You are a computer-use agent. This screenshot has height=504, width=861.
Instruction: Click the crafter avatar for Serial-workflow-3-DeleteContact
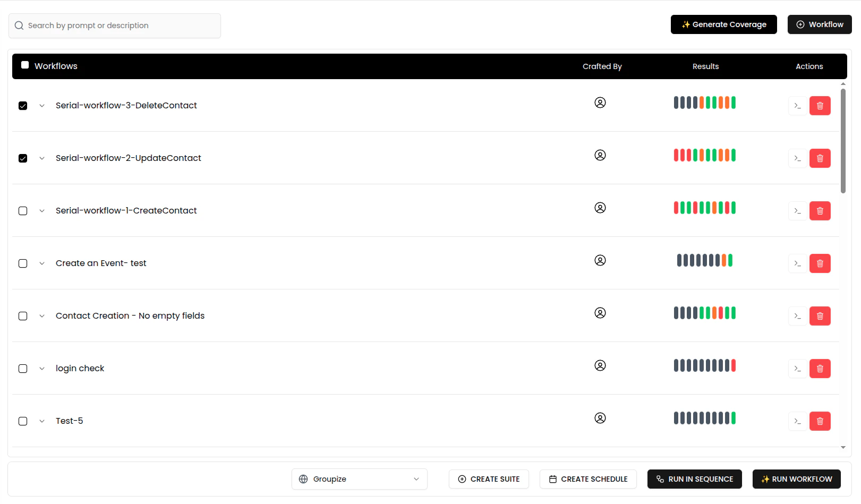600,102
